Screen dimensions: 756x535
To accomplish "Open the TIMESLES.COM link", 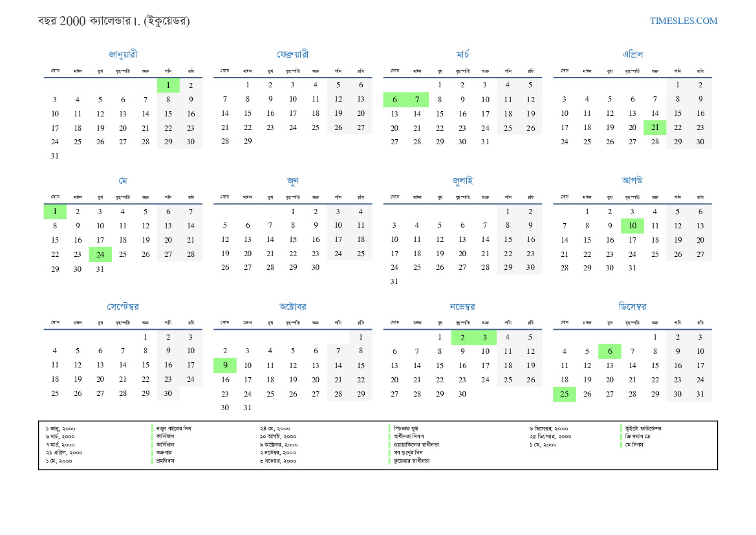I will click(x=684, y=21).
